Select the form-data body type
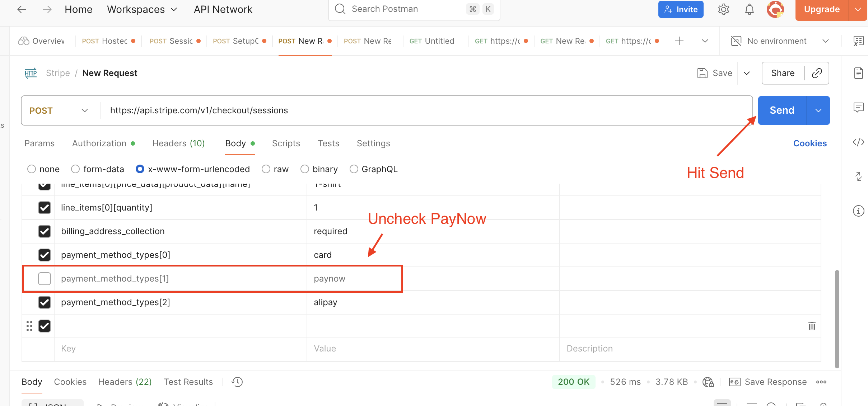 coord(75,169)
